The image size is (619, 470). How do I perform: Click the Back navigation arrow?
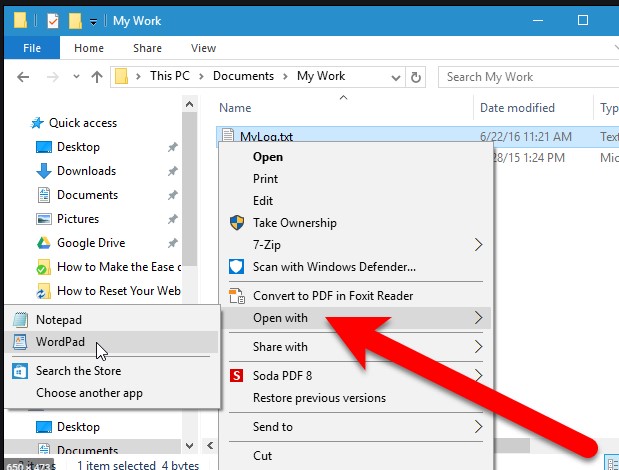click(23, 77)
